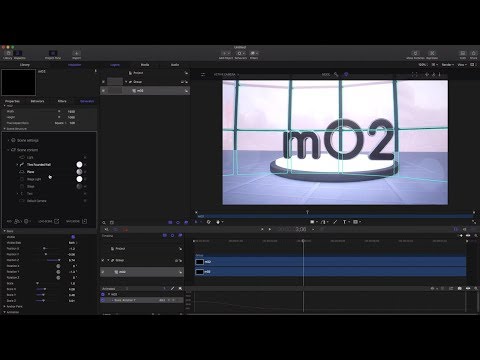
Task: Open the Library browser from the toolbar
Action: [x=8, y=53]
